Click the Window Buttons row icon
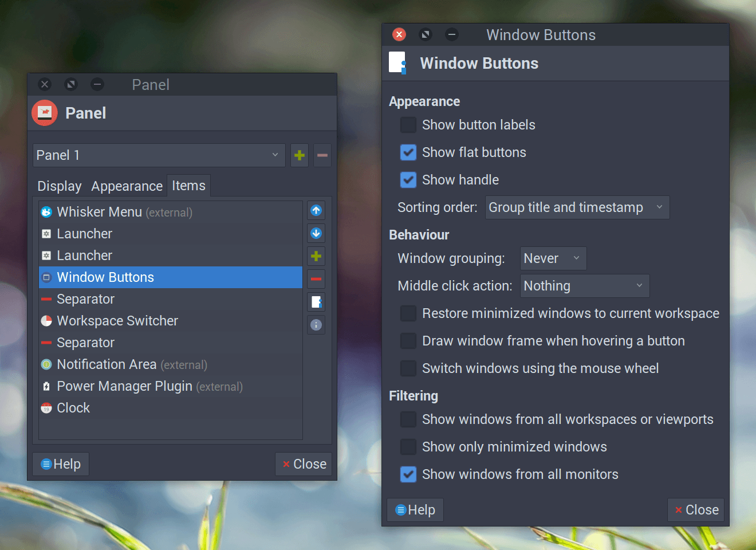 pos(46,277)
